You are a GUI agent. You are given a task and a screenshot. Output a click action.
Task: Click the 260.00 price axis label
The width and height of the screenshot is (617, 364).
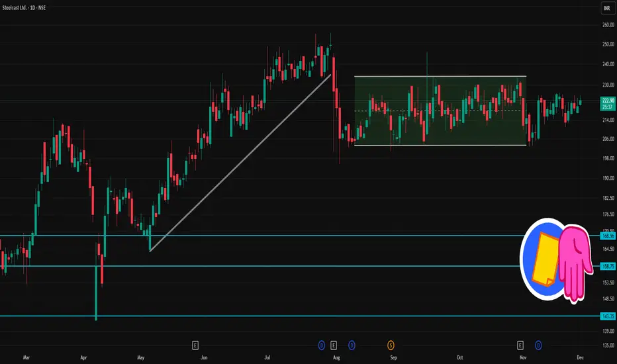[608, 24]
